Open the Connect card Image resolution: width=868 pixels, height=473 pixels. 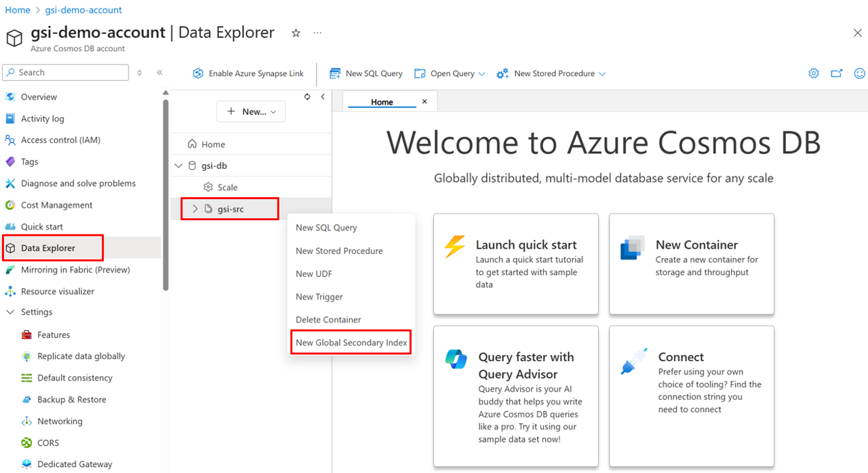(692, 396)
